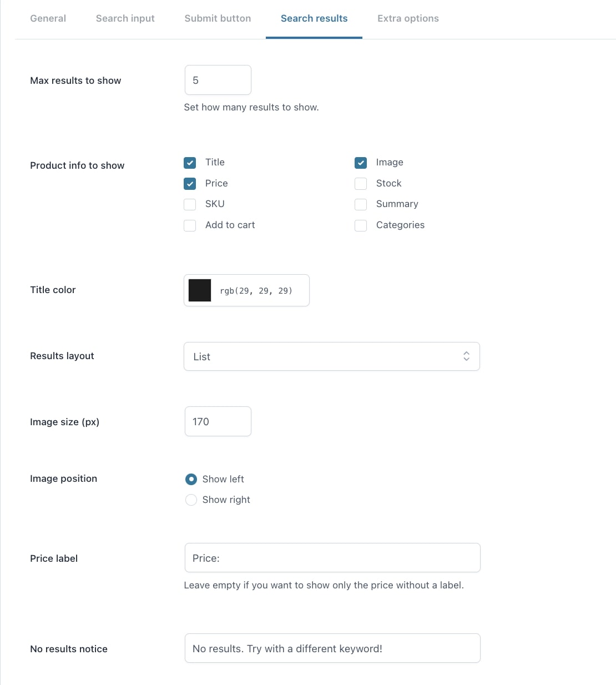Check the Categories option

[361, 225]
